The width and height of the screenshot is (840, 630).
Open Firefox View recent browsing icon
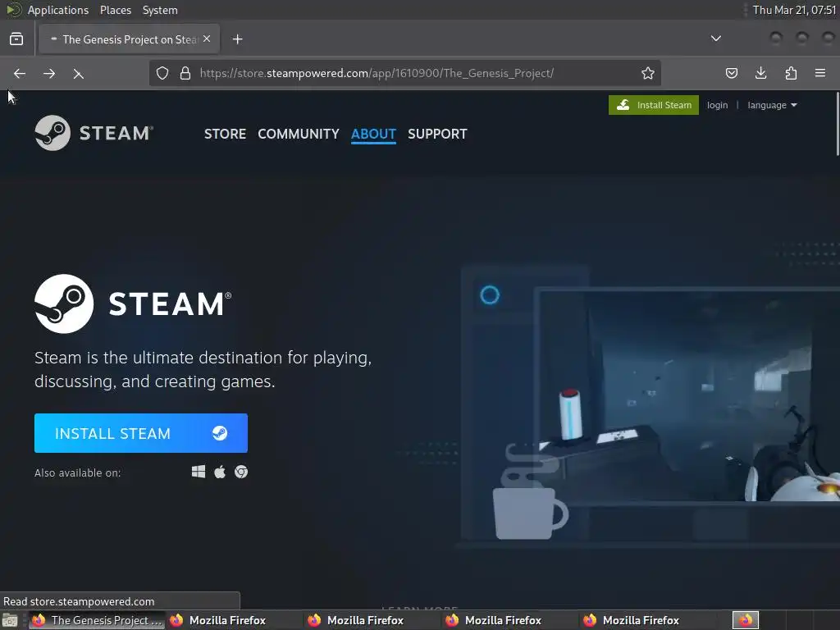click(x=16, y=39)
